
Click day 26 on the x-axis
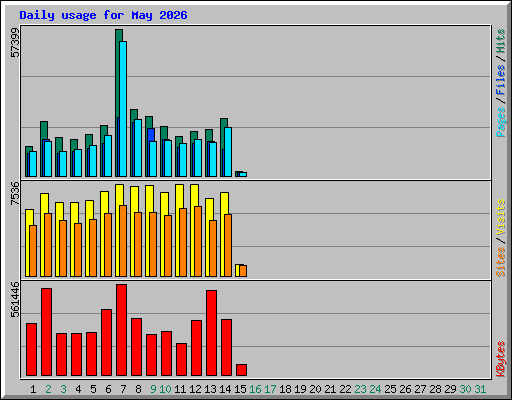point(405,389)
